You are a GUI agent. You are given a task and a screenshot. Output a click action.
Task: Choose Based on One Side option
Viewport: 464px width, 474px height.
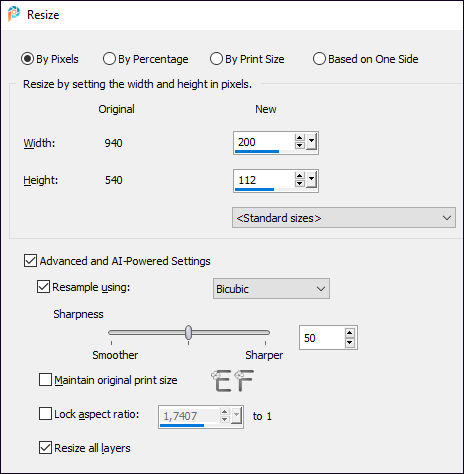click(x=365, y=59)
